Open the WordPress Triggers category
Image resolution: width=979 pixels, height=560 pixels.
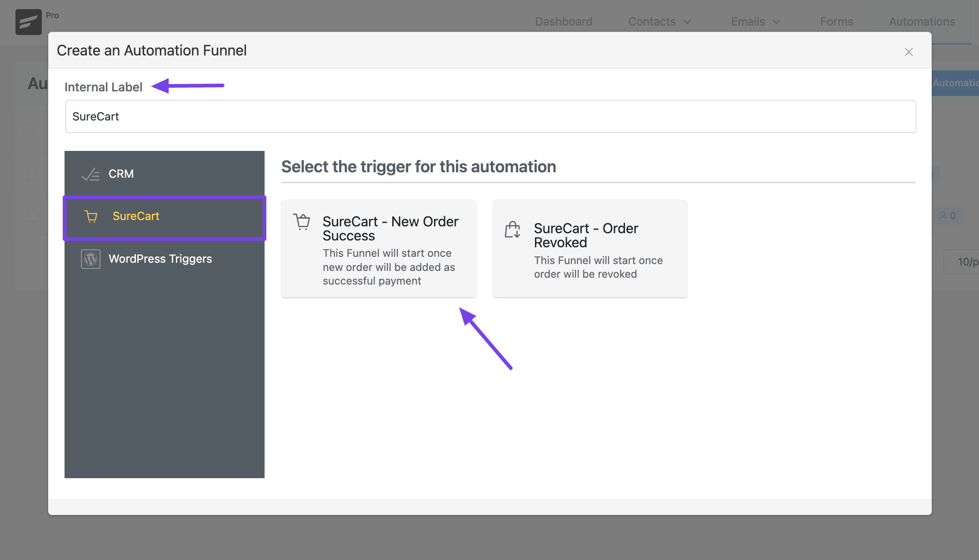point(165,259)
